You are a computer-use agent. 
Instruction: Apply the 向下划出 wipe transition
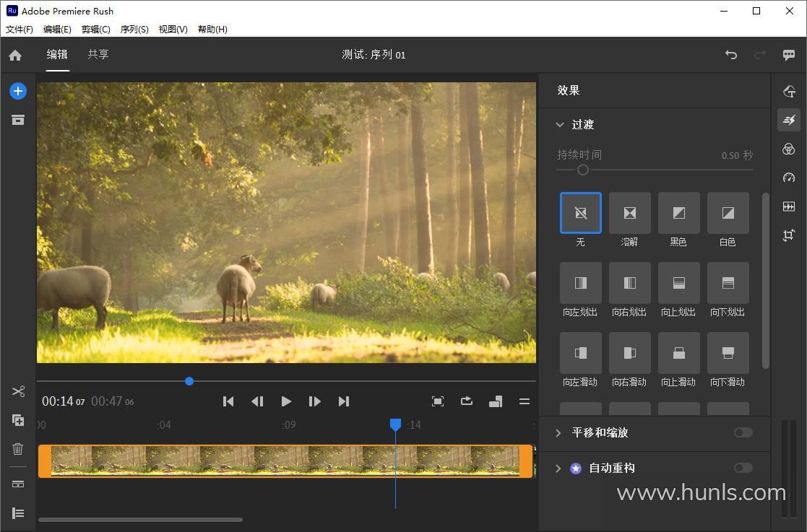(728, 283)
